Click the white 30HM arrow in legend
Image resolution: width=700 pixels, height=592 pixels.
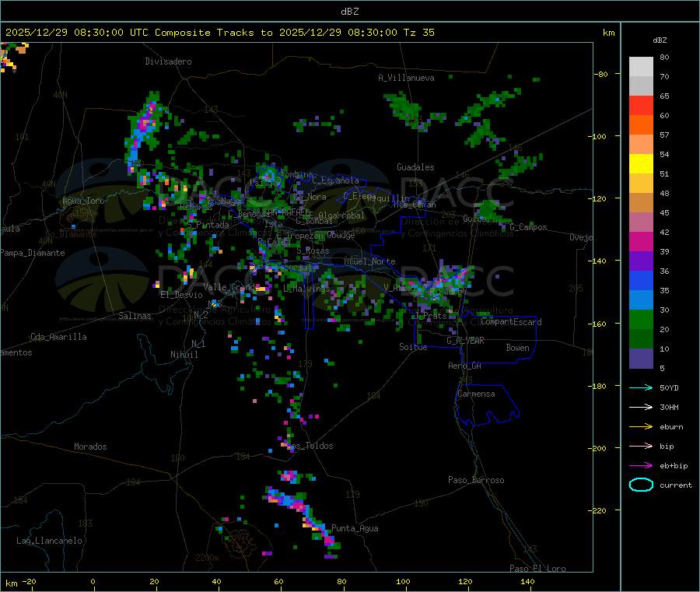[641, 407]
